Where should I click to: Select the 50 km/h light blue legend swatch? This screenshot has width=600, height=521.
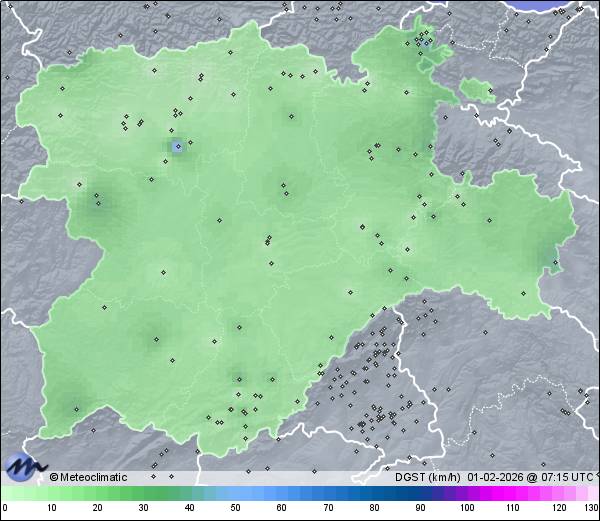[234, 494]
